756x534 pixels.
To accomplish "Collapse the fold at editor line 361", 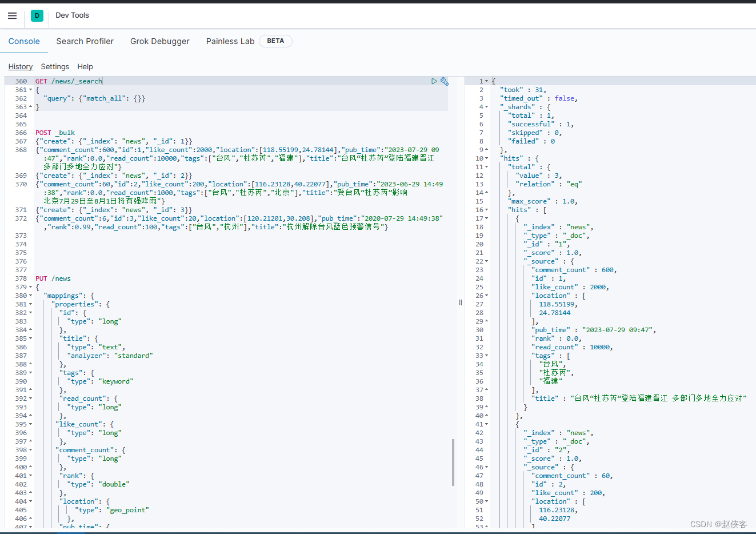I will (x=30, y=90).
